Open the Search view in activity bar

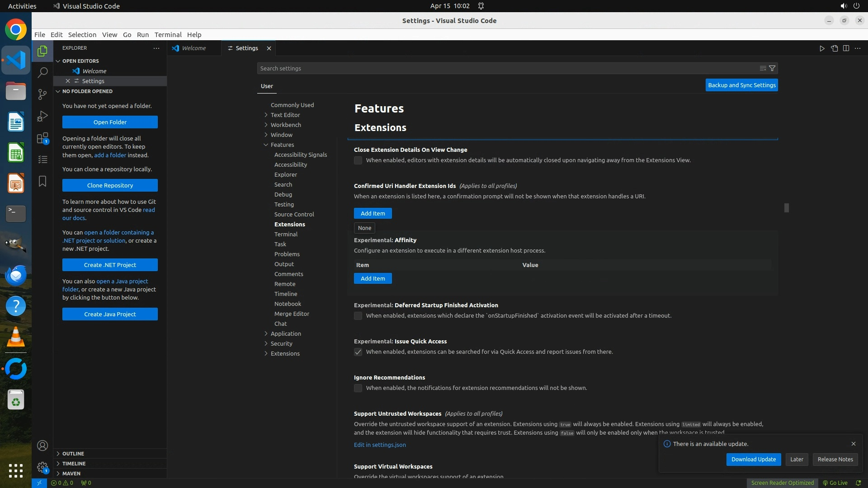(42, 72)
